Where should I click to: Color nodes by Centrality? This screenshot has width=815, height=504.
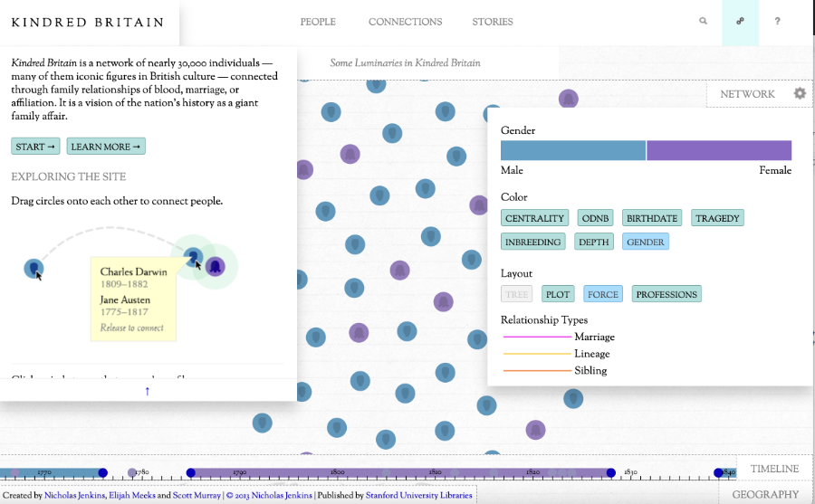click(x=534, y=218)
